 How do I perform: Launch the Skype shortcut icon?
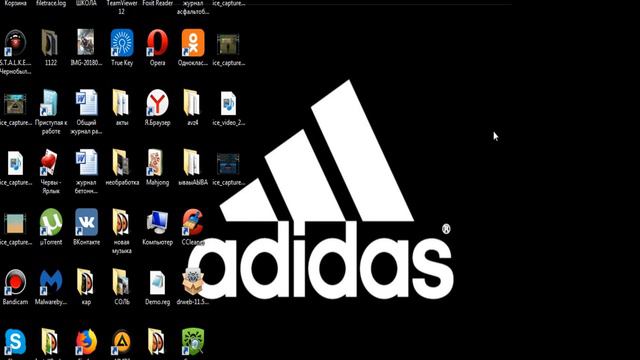pyautogui.click(x=16, y=342)
